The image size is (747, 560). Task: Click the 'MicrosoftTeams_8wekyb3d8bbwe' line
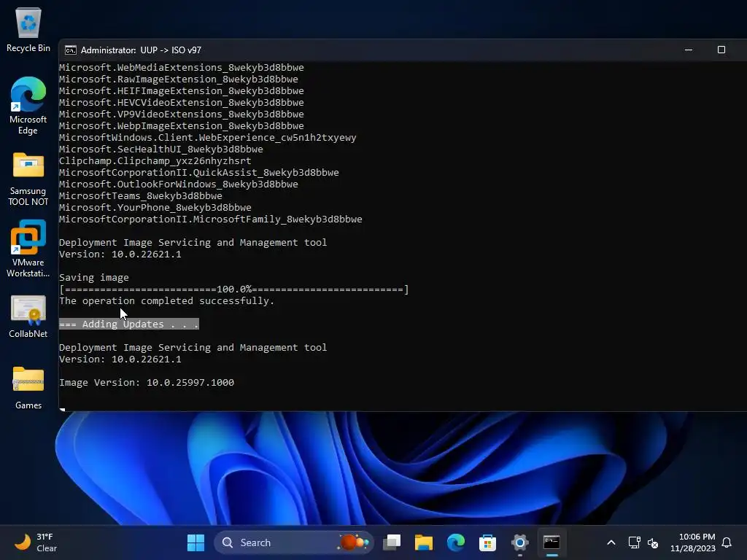tap(141, 195)
